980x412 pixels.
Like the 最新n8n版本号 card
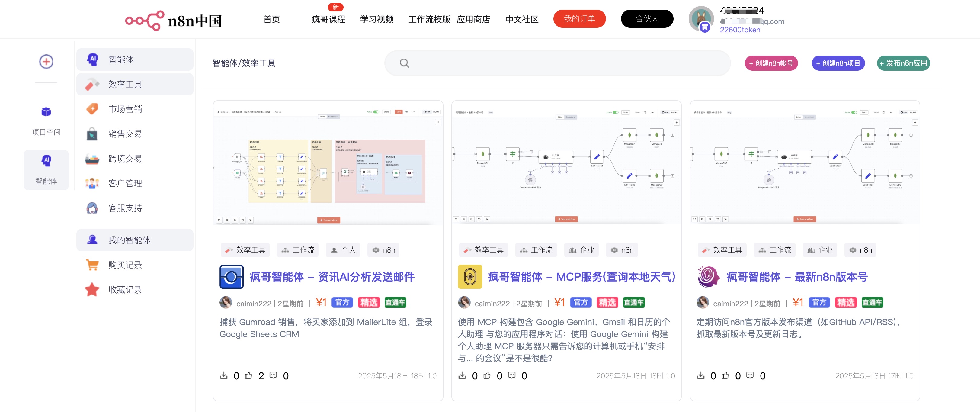tap(725, 375)
